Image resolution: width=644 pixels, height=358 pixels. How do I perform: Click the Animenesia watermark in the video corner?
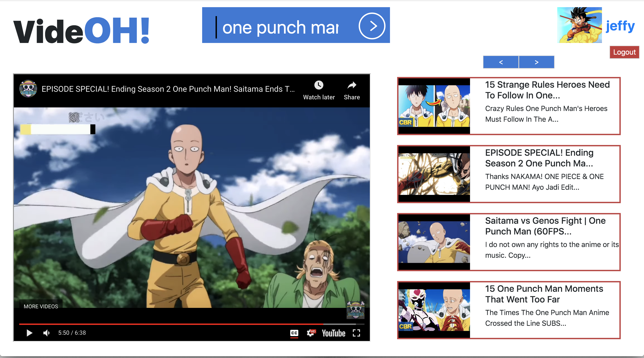click(356, 310)
